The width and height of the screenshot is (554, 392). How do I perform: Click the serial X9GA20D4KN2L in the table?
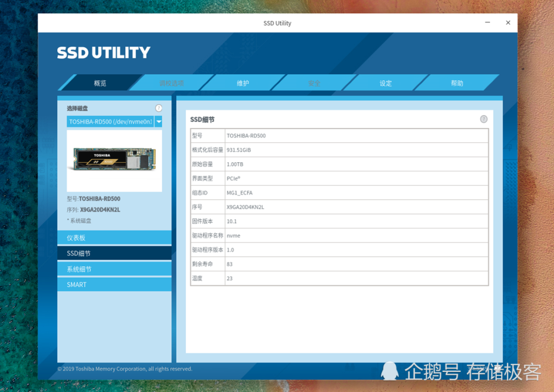pos(245,207)
